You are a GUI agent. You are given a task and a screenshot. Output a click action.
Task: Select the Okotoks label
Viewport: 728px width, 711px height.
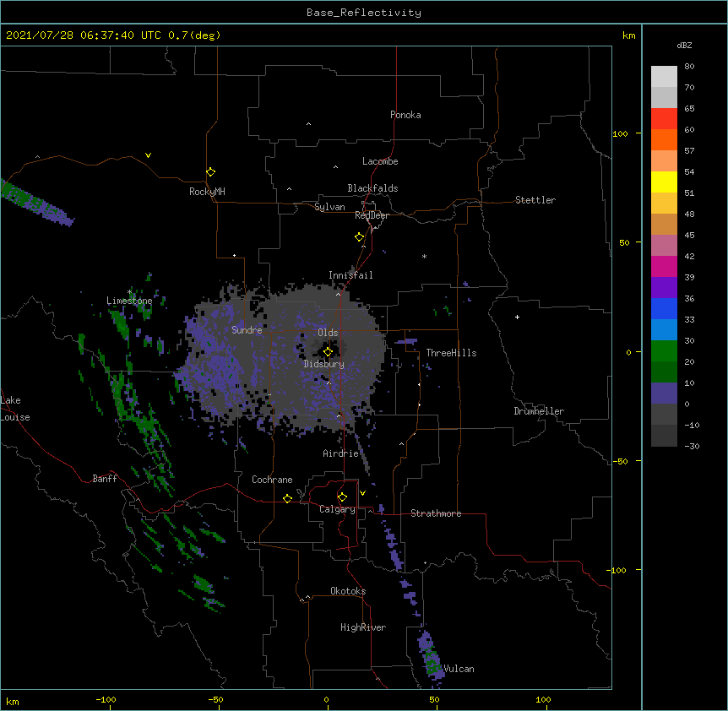click(348, 591)
